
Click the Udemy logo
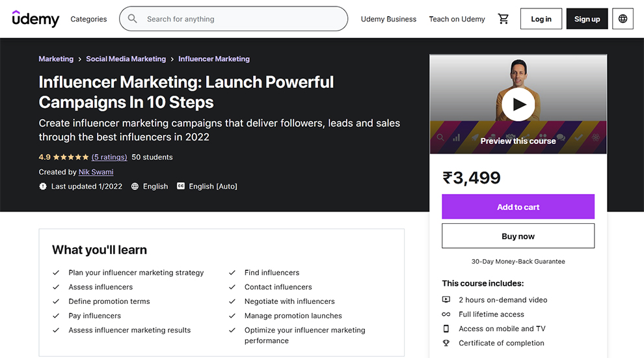pyautogui.click(x=36, y=18)
